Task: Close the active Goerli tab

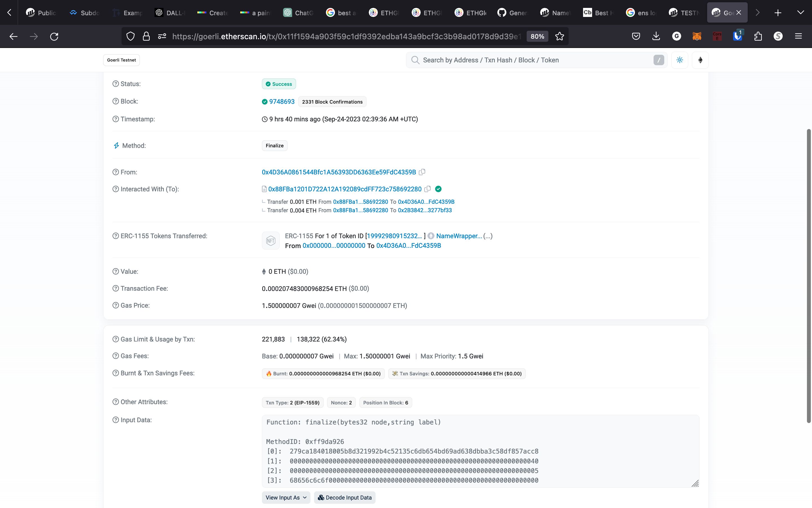Action: pos(738,13)
